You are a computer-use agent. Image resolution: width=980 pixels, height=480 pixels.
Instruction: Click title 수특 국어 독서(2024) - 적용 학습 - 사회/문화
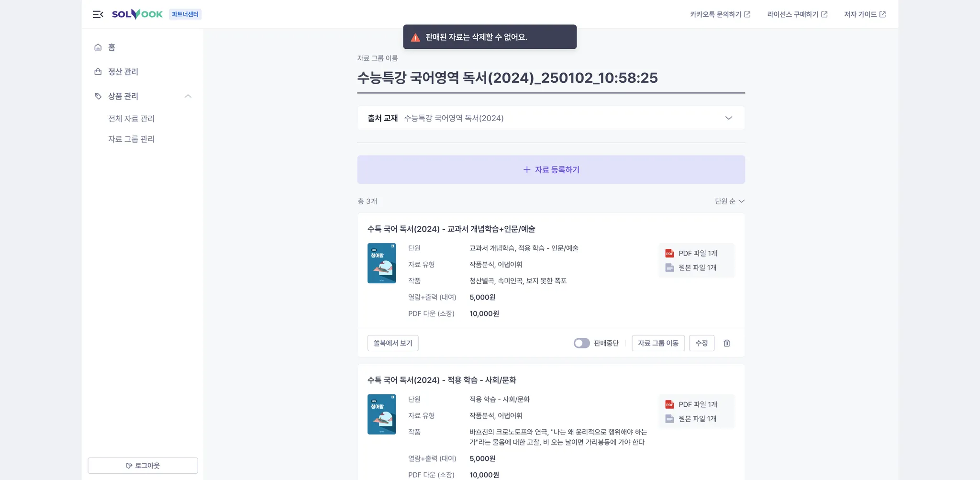point(442,380)
